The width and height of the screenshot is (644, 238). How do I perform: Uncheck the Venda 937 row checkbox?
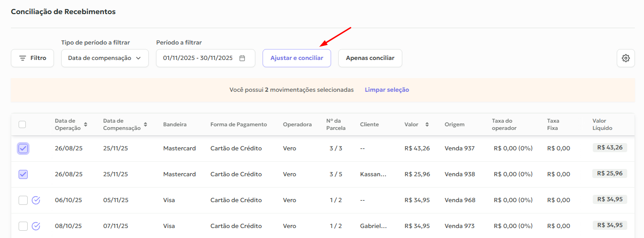(23, 149)
